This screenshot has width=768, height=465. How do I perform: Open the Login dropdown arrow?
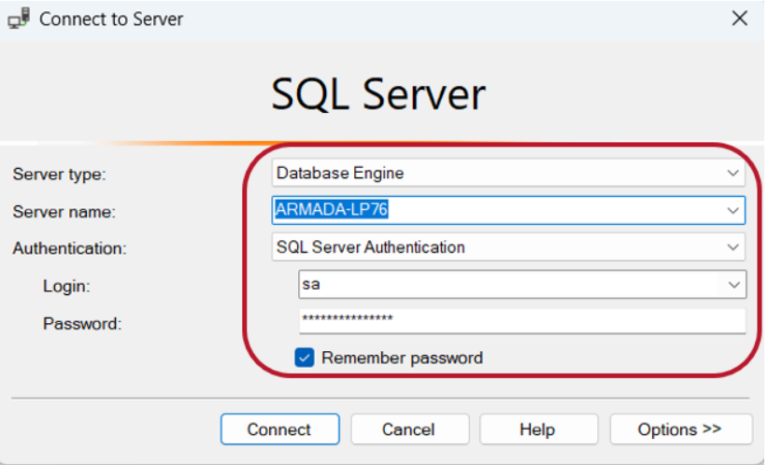coord(733,285)
